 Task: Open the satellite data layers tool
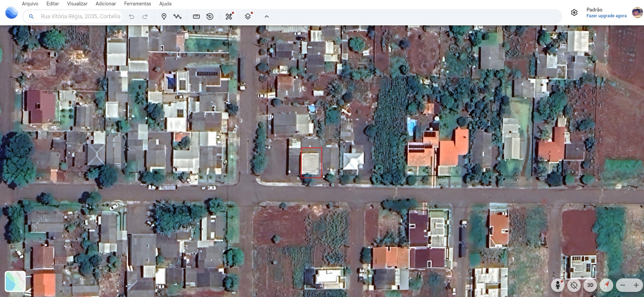point(229,16)
